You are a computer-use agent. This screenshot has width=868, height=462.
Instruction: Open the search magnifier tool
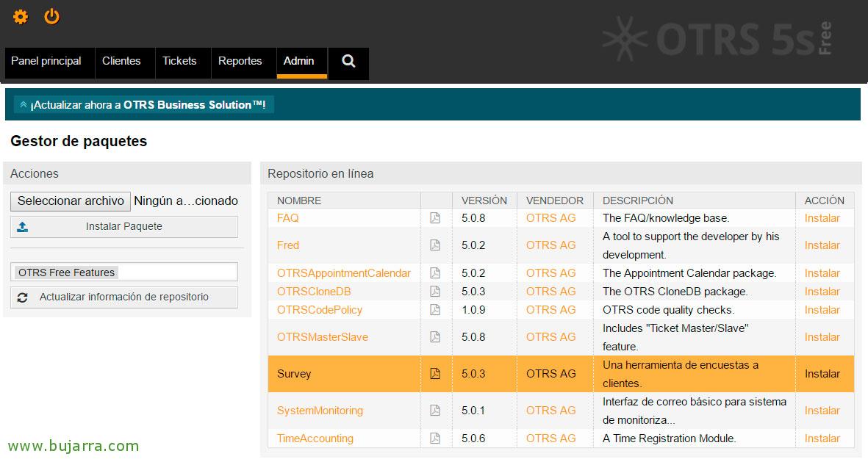tap(348, 61)
